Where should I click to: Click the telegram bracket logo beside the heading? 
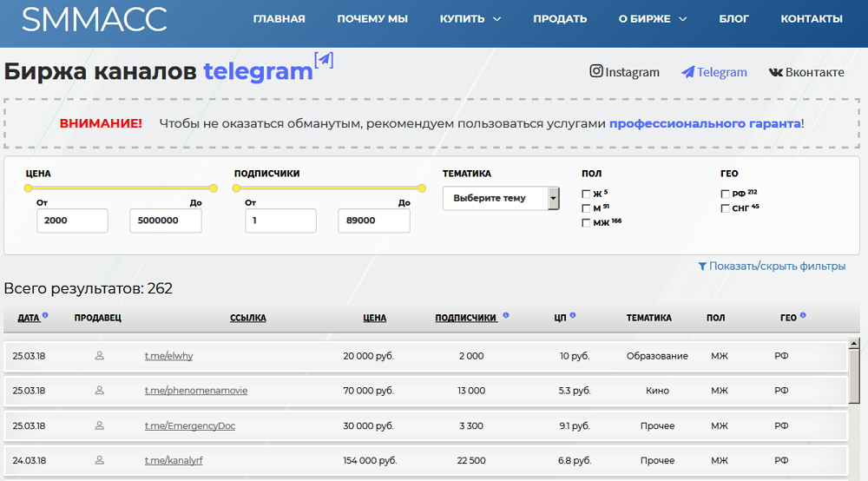324,60
